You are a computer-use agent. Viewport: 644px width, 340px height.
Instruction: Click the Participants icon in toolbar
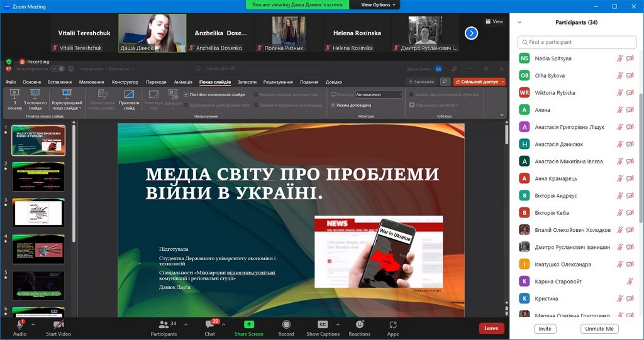tap(163, 325)
